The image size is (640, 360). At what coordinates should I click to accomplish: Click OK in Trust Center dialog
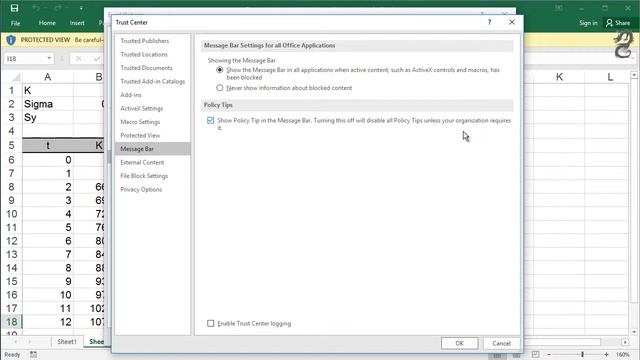(x=460, y=343)
